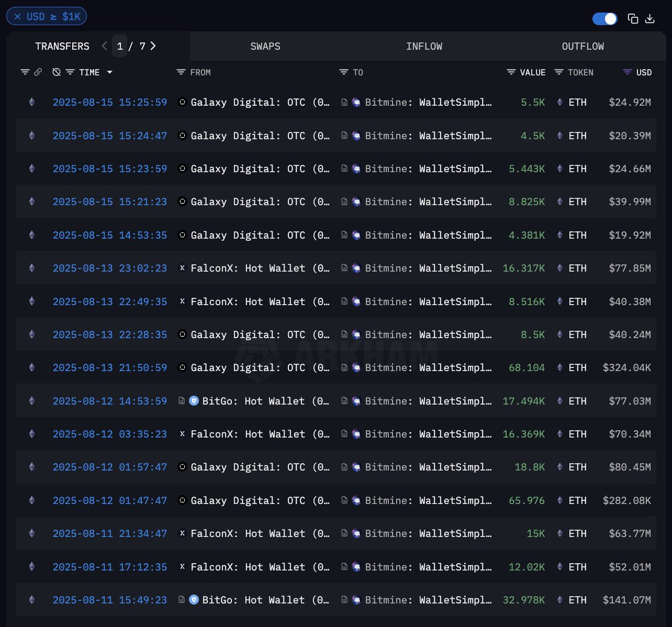Open the VALUE column filter

tap(511, 72)
